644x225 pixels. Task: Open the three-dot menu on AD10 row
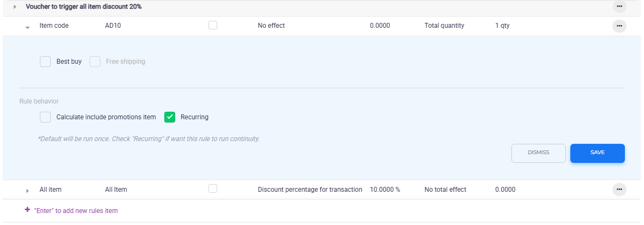click(x=619, y=26)
